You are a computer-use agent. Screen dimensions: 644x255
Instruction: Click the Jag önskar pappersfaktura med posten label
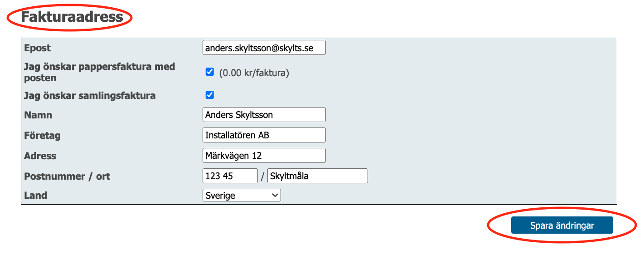coord(99,72)
